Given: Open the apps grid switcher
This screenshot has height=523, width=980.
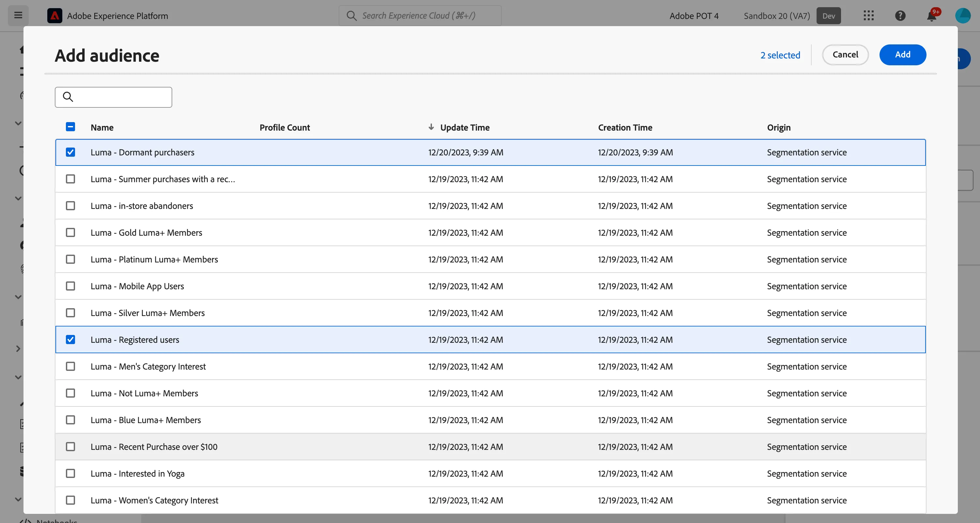Looking at the screenshot, I should [868, 16].
